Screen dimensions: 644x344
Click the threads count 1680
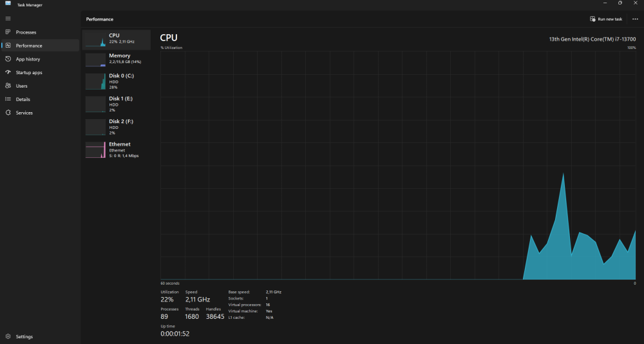pyautogui.click(x=192, y=316)
